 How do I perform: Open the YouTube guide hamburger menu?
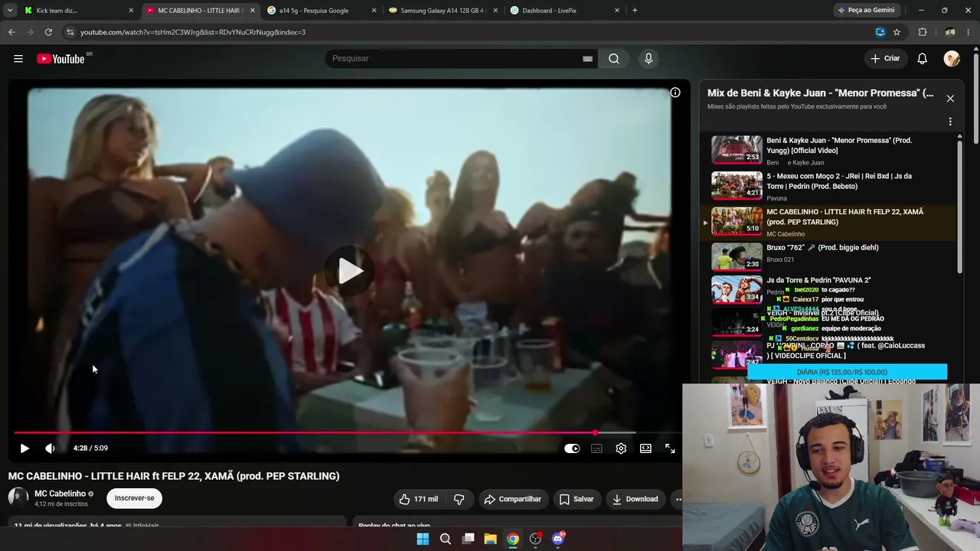[18, 59]
